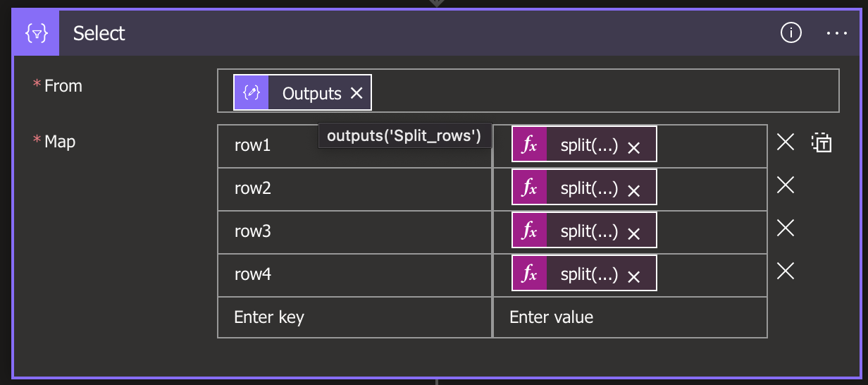
Task: Click the fx icon in row1 value
Action: (530, 145)
